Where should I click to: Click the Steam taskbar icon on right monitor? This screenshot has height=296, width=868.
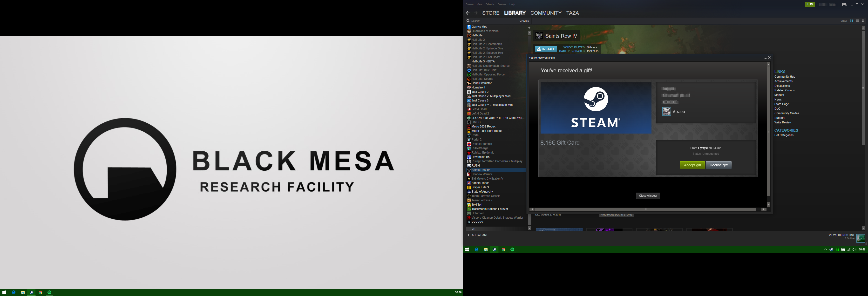[494, 249]
